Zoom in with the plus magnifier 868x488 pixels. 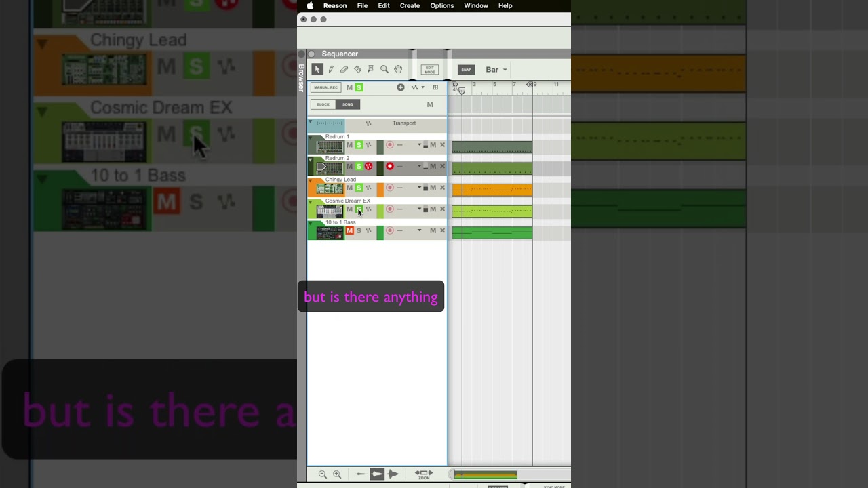337,474
